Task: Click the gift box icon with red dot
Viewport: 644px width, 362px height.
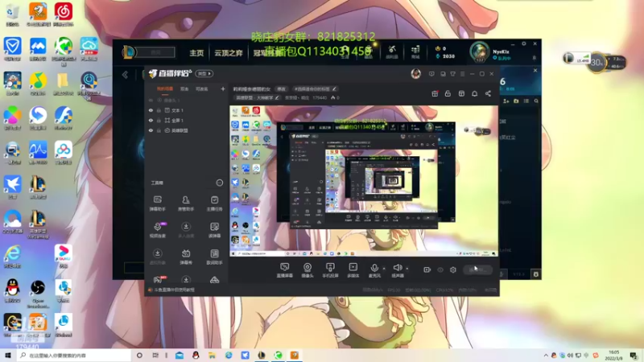Action: click(x=435, y=93)
